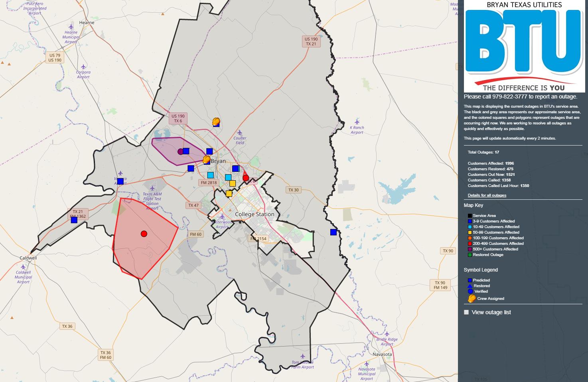The height and width of the screenshot is (382, 588).
Task: Click the Caldwell town label
Action: 28,258
